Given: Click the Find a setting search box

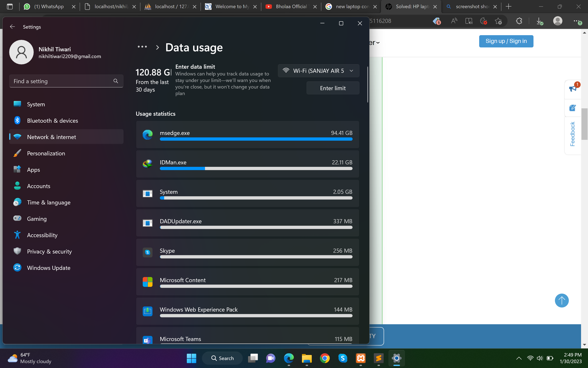Looking at the screenshot, I should tap(66, 81).
